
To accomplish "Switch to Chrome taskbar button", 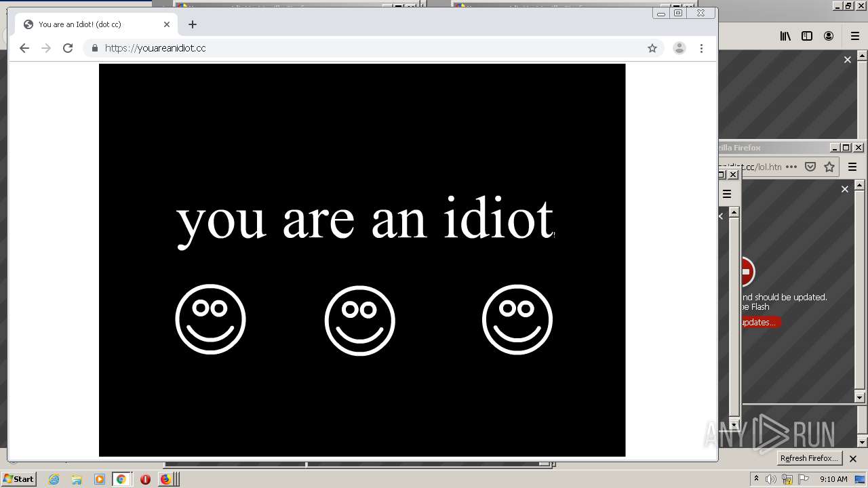I will [121, 479].
